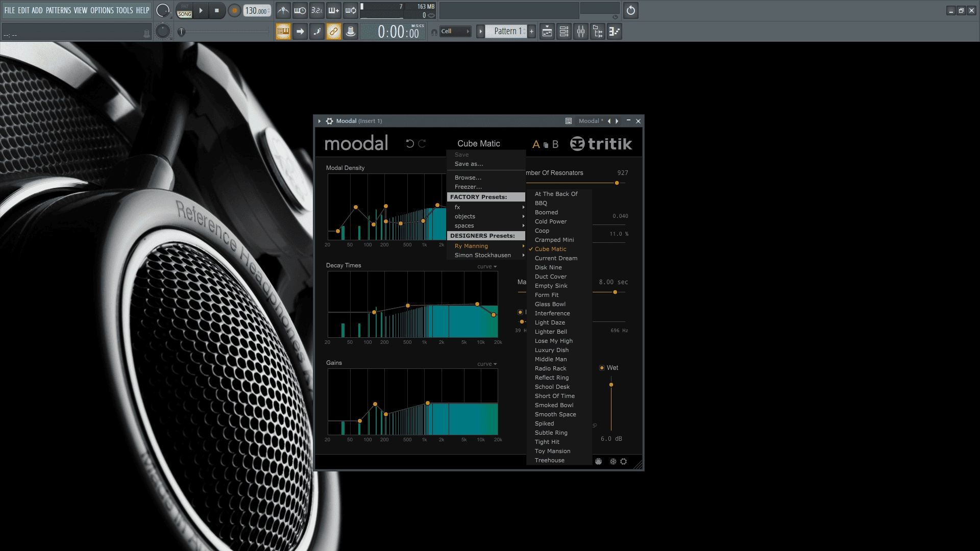
Task: Select the Treehouse preset
Action: [559, 460]
